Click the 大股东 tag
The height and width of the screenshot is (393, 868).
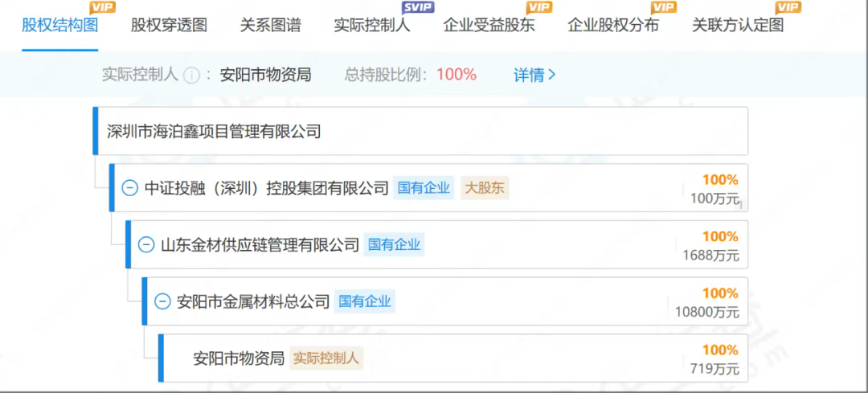485,188
